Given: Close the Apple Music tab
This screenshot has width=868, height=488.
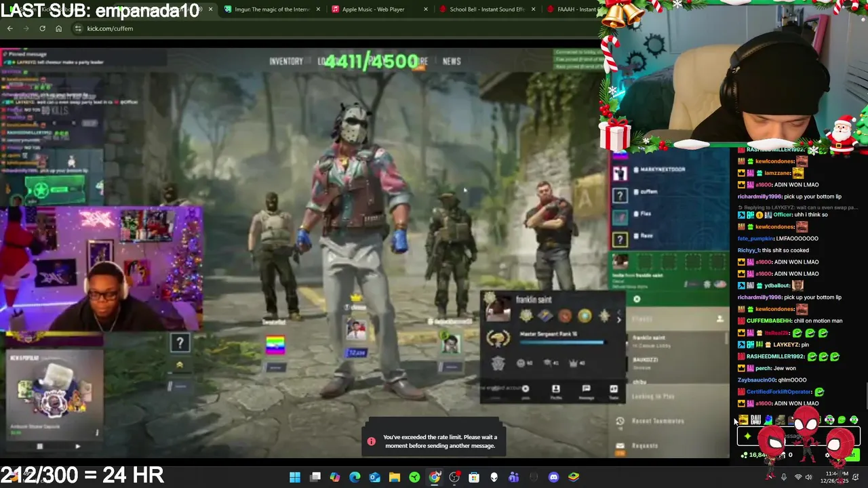Looking at the screenshot, I should 426,9.
